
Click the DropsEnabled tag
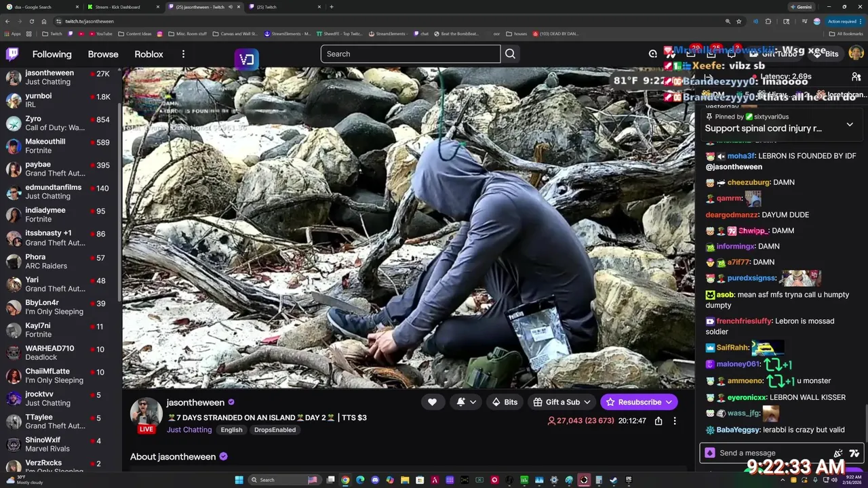(x=275, y=430)
